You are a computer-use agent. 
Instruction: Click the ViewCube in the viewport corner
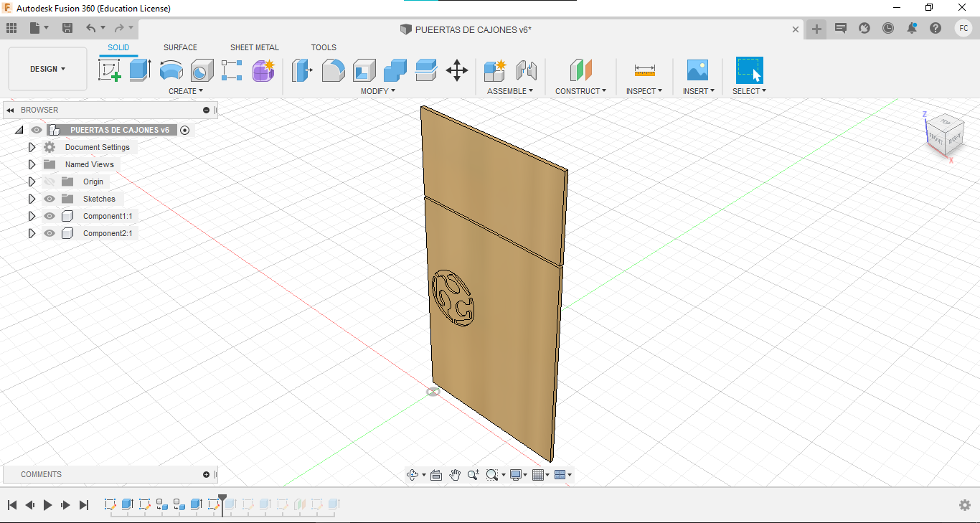click(x=944, y=133)
